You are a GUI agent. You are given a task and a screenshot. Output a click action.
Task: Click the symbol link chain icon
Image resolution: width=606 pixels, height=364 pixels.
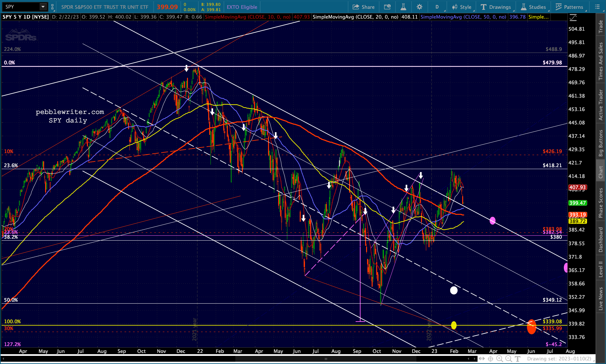click(x=52, y=7)
